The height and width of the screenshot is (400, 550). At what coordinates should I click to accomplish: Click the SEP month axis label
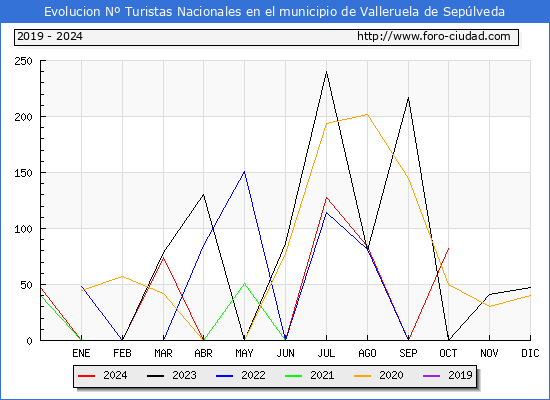point(408,353)
